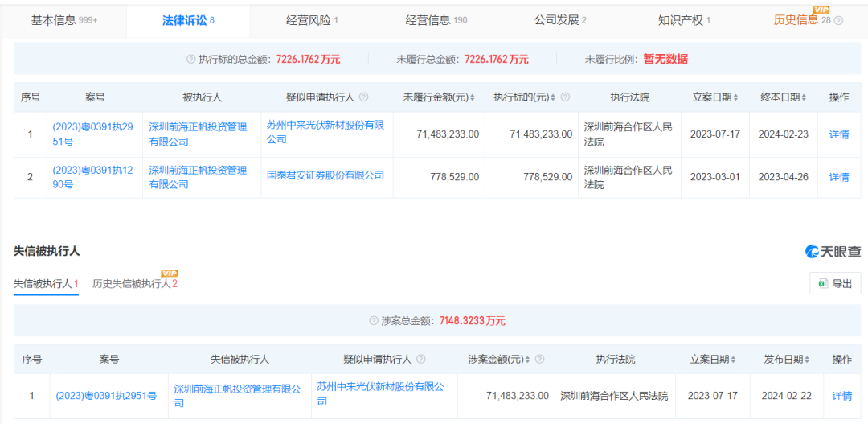Open 苏州中来光伏新材股份有限公司 in upper table
The image size is (868, 424).
coord(325,132)
